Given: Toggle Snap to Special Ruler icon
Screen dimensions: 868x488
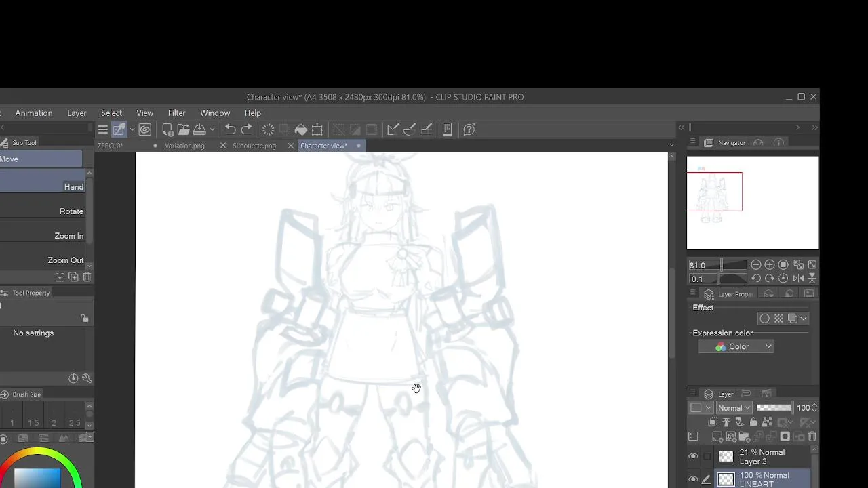Looking at the screenshot, I should (x=410, y=129).
